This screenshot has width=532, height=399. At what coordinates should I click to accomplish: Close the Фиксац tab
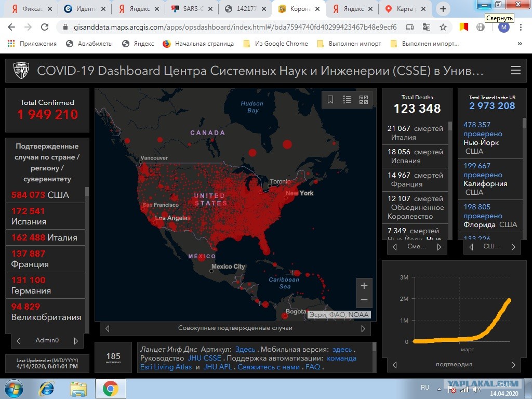(49, 9)
